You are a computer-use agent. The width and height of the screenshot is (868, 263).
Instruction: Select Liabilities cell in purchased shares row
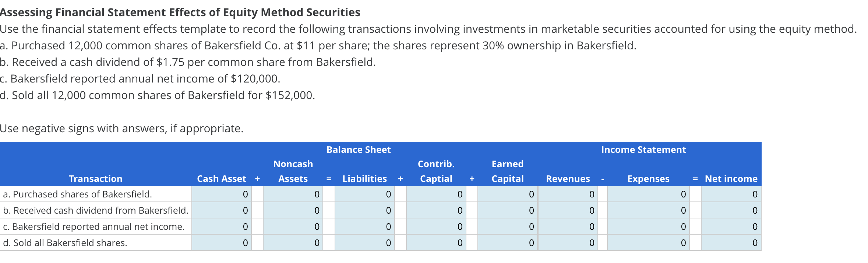tap(364, 194)
